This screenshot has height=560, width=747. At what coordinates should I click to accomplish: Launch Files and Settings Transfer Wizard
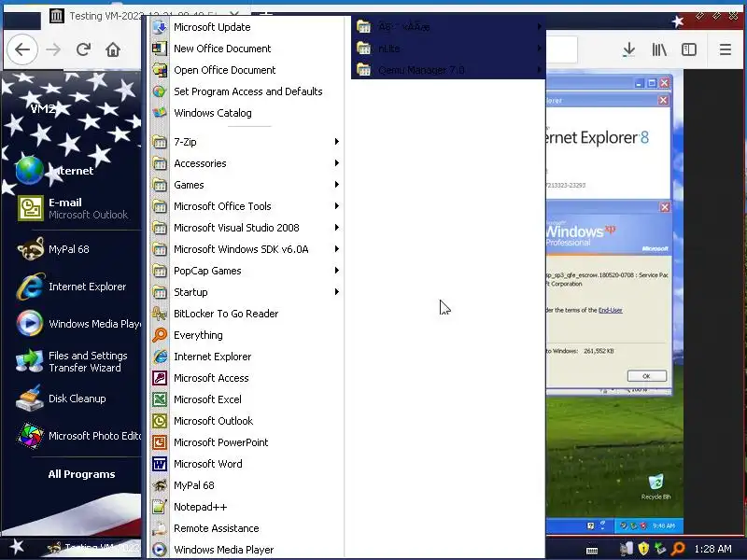77,361
